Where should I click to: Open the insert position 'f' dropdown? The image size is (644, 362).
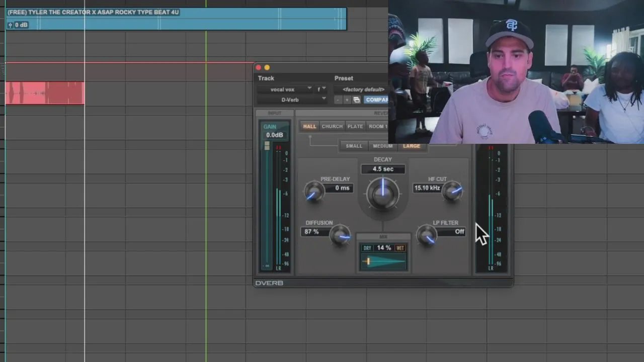(x=321, y=89)
